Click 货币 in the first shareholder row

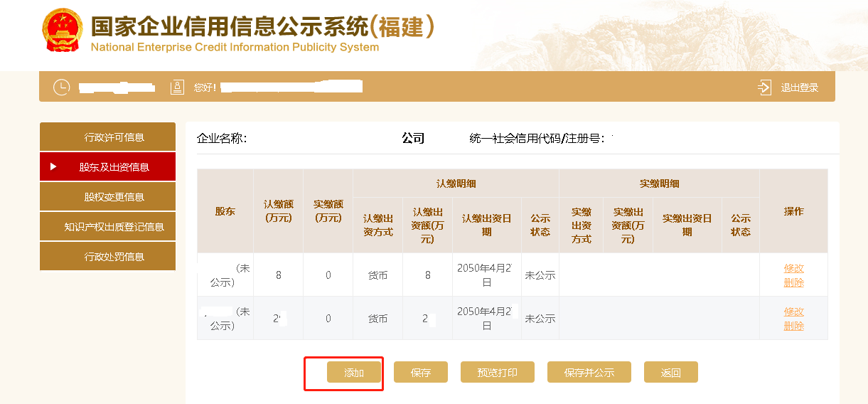coord(378,275)
